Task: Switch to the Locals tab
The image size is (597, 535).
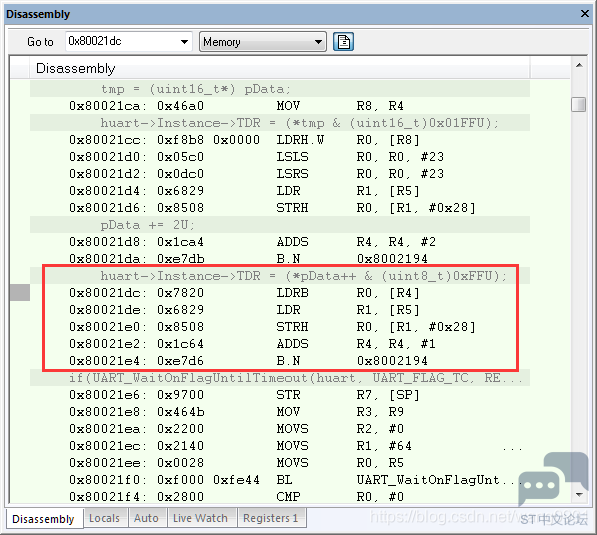Action: coord(104,518)
